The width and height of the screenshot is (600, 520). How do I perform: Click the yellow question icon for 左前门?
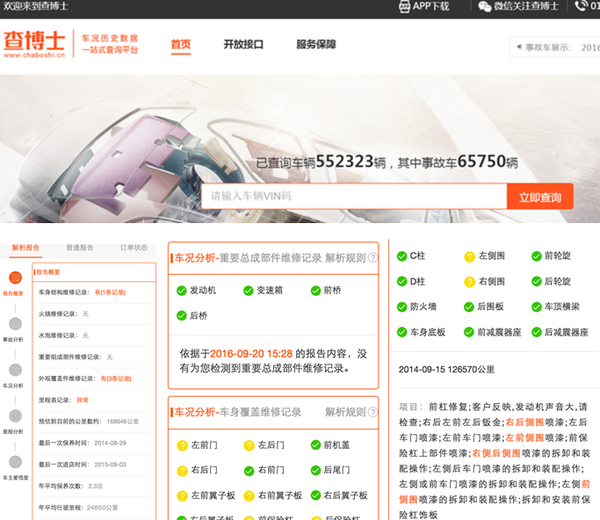[x=182, y=446]
